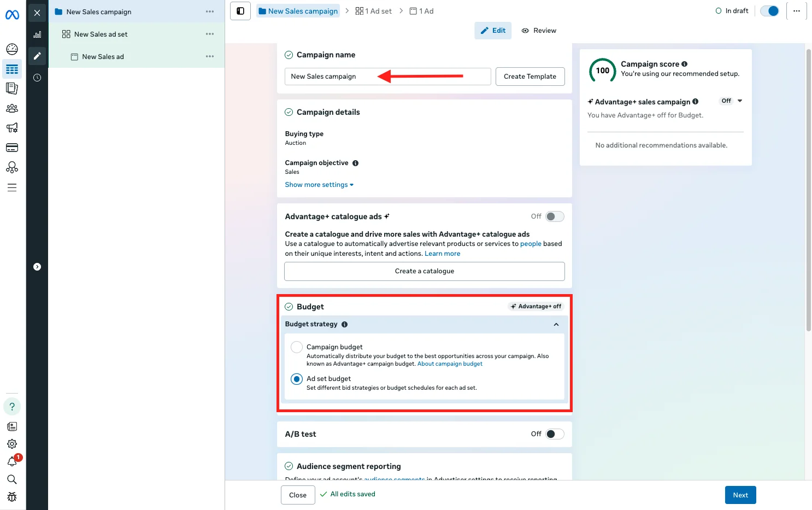The width and height of the screenshot is (812, 510).
Task: Click the bug report icon
Action: coord(12,497)
